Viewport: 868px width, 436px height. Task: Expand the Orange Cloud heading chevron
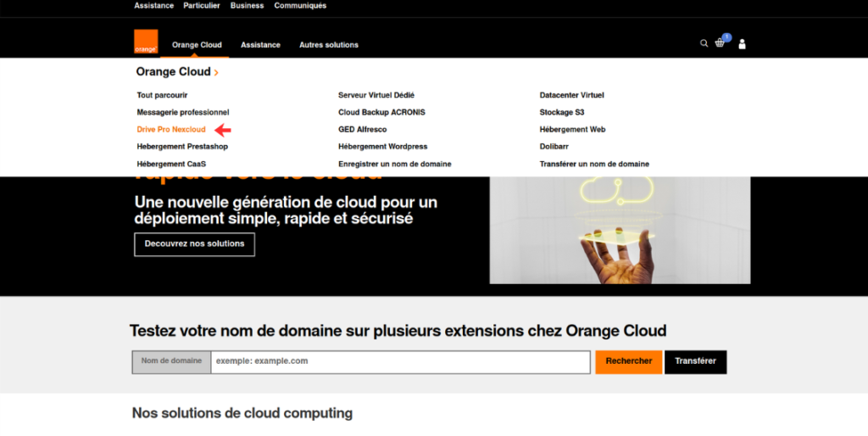tap(216, 73)
